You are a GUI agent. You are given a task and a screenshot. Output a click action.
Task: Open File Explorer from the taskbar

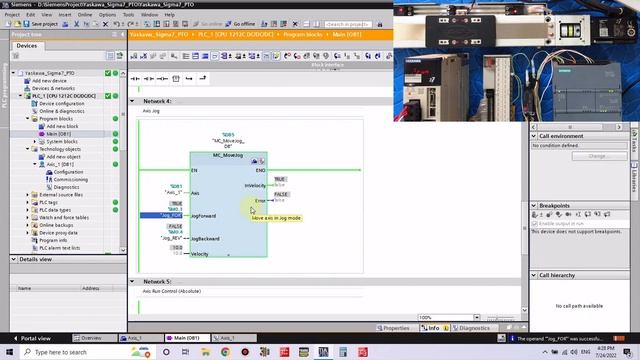205,352
